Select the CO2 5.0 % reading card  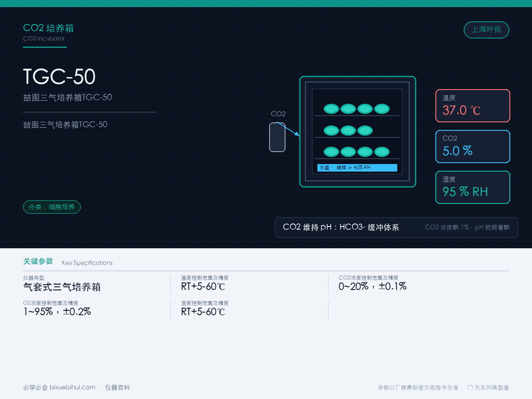[473, 146]
